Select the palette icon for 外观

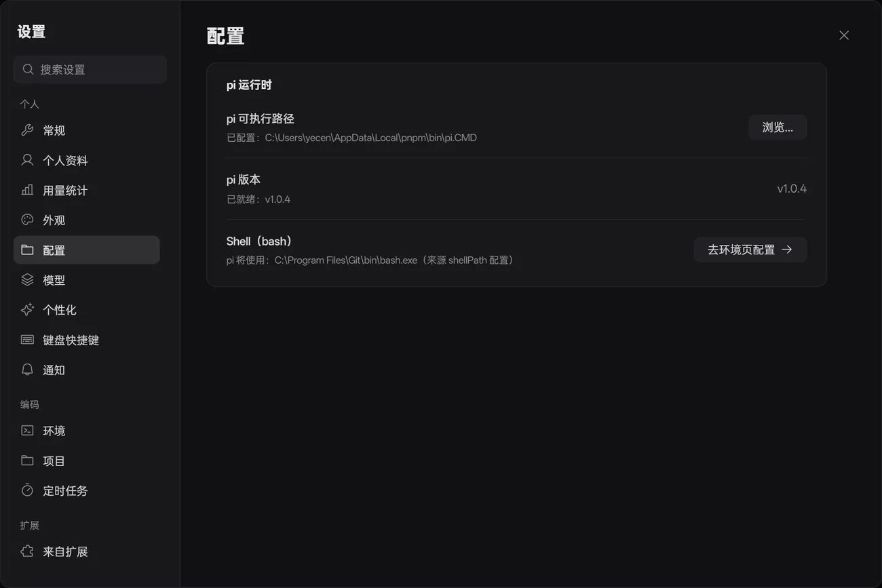[27, 220]
